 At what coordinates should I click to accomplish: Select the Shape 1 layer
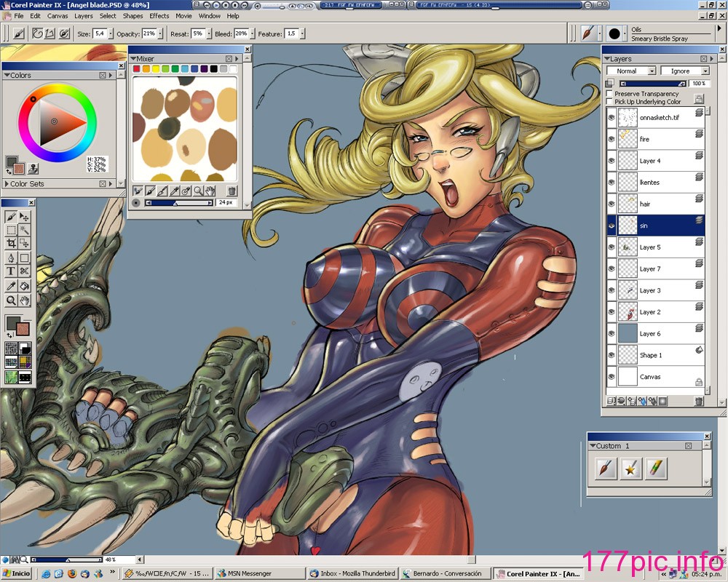click(656, 356)
